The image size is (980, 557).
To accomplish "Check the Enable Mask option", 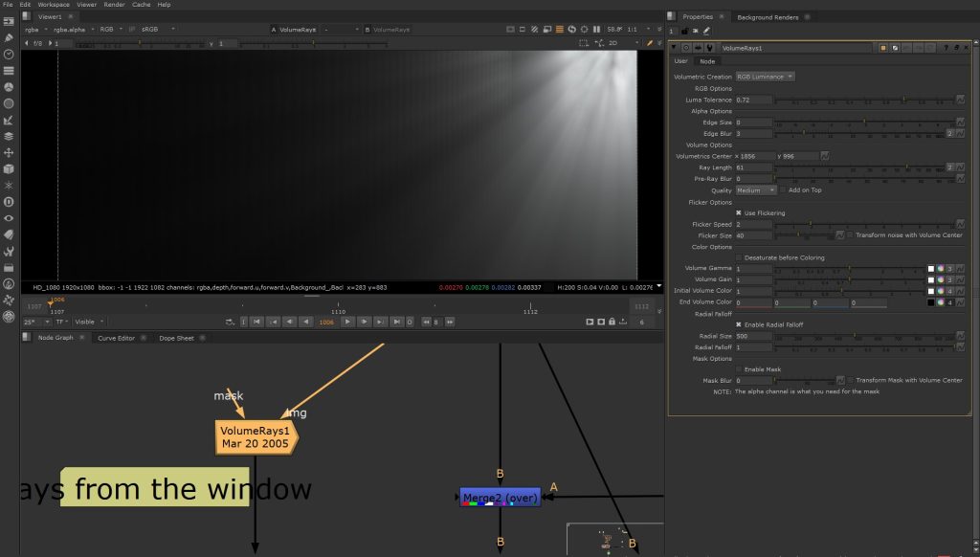I will coord(739,369).
